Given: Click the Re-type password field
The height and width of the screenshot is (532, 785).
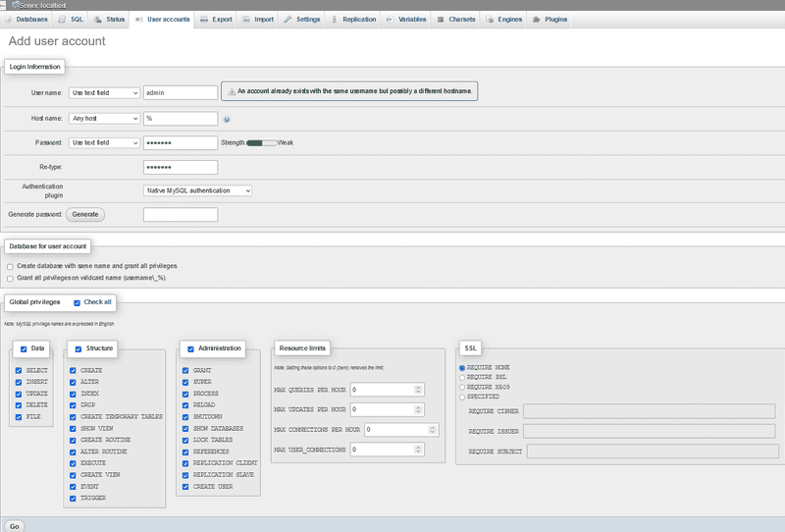Looking at the screenshot, I should pos(181,167).
